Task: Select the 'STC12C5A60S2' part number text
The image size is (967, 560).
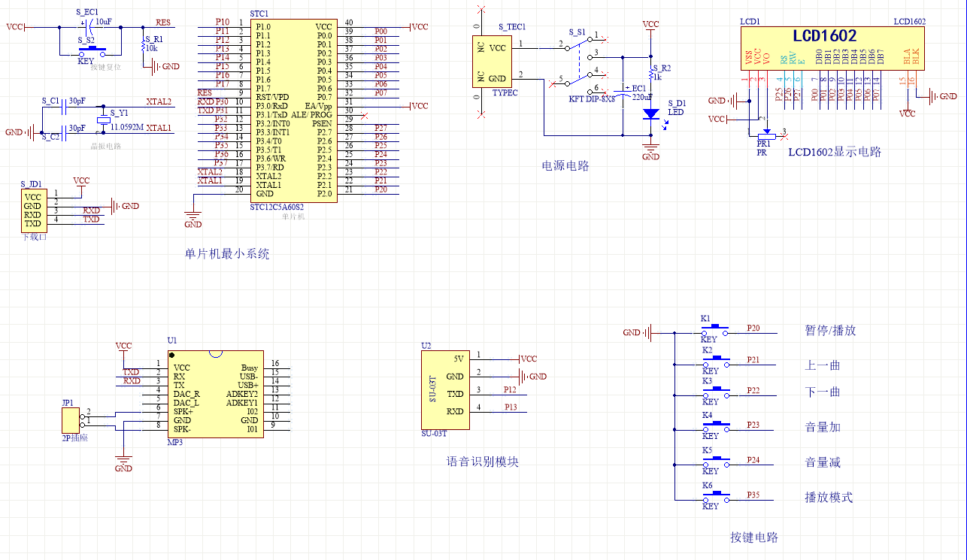Action: (x=277, y=207)
